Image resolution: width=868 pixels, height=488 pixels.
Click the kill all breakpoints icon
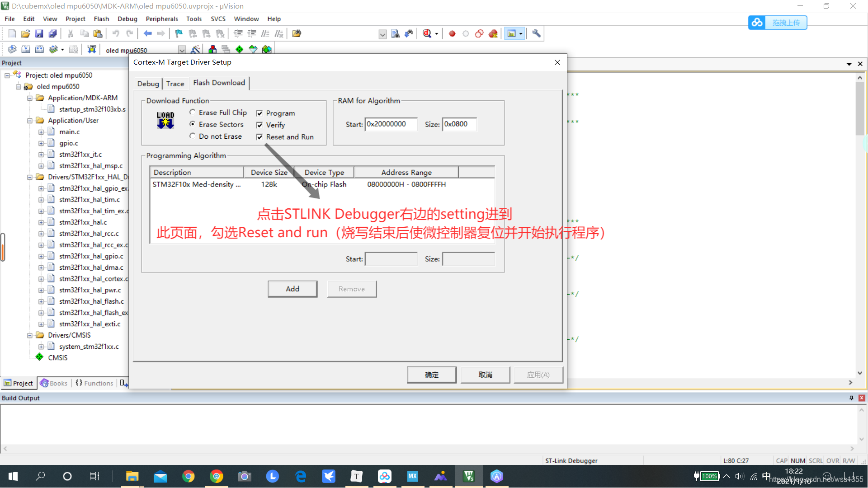coord(493,33)
